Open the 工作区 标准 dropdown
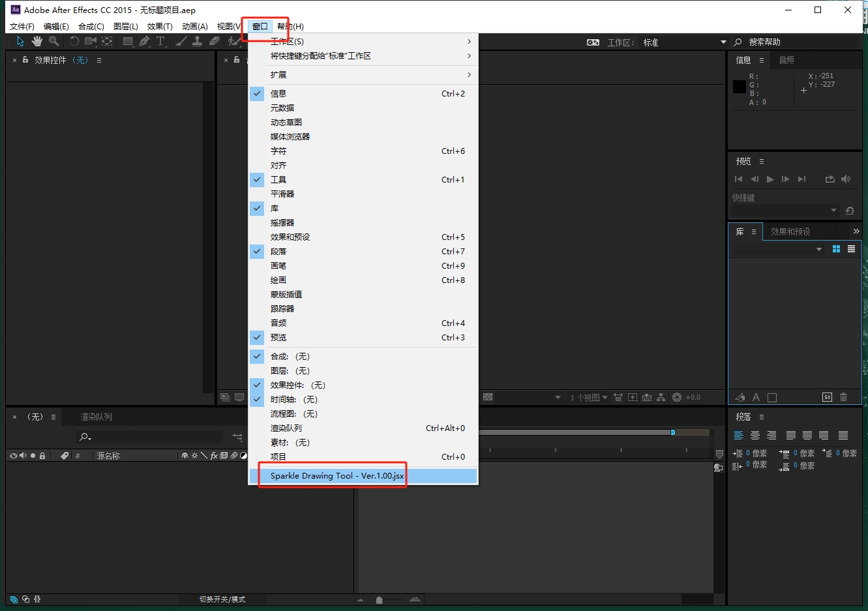 coord(685,42)
